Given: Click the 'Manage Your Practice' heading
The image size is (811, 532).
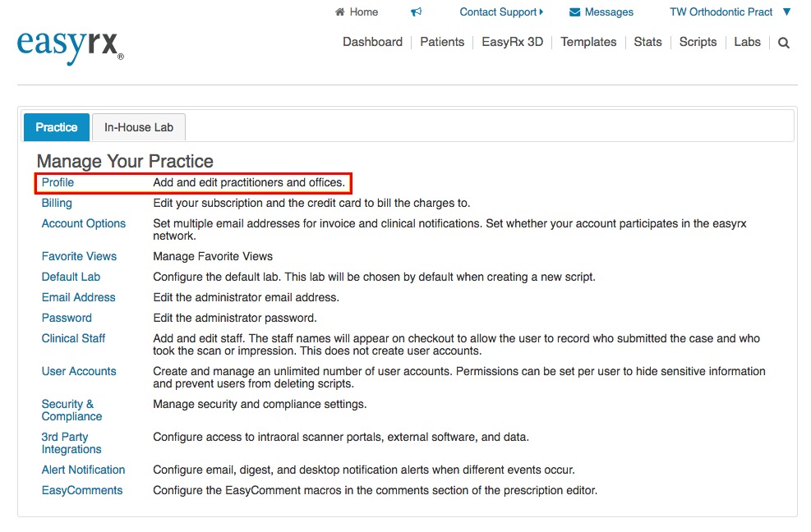Looking at the screenshot, I should [x=125, y=161].
